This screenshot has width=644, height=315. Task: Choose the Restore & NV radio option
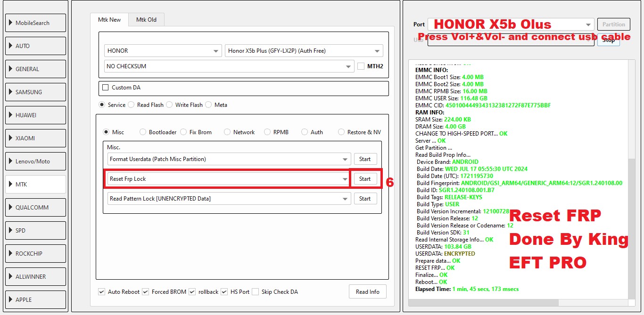pyautogui.click(x=341, y=132)
